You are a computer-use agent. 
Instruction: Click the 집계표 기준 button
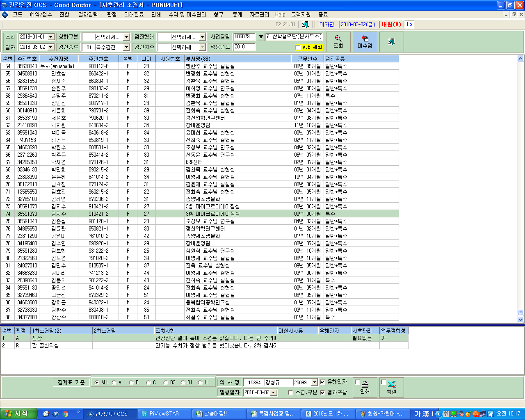coord(71,382)
